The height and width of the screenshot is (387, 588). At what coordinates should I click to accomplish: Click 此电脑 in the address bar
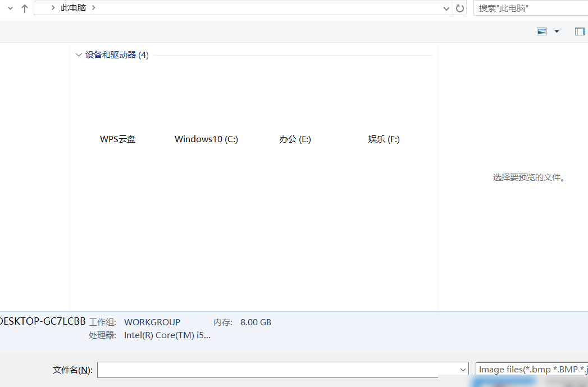pos(73,8)
